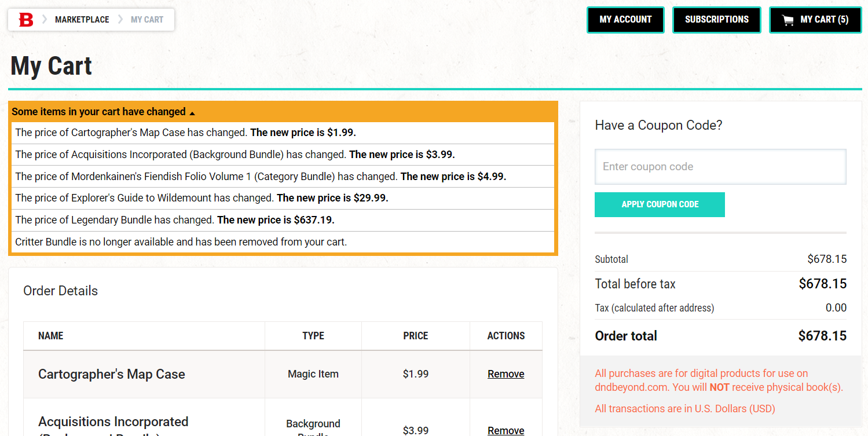
Task: Click the U.S. Dollars transactions note
Action: (x=685, y=409)
